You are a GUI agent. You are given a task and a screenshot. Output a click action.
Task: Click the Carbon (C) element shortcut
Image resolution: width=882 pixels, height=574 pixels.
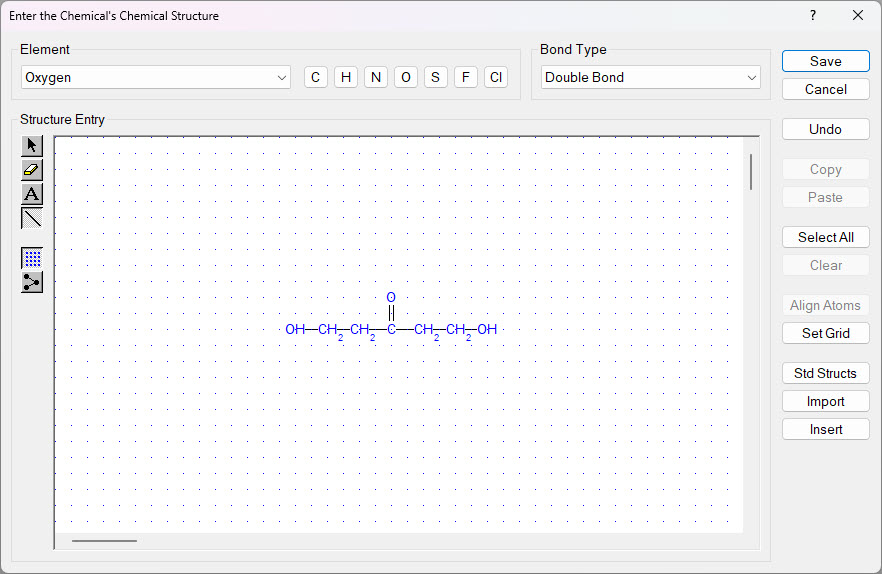316,77
